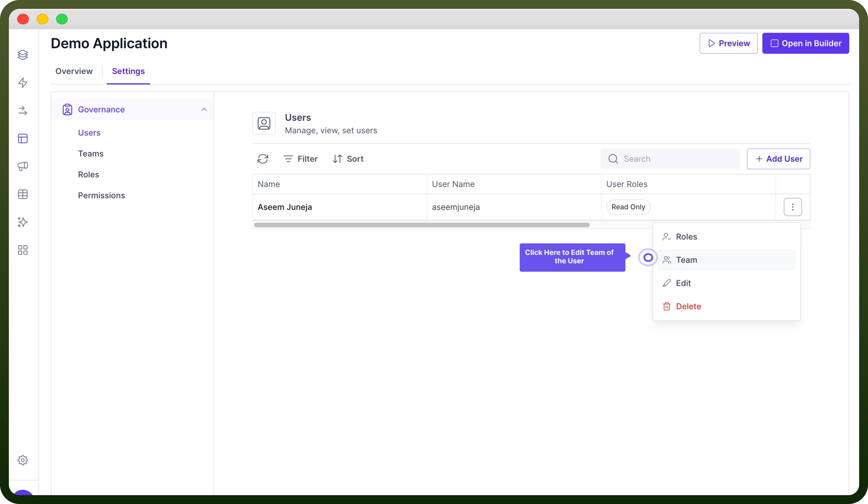The height and width of the screenshot is (504, 868).
Task: Select the arrows workflow icon in sidebar
Action: coord(23,110)
